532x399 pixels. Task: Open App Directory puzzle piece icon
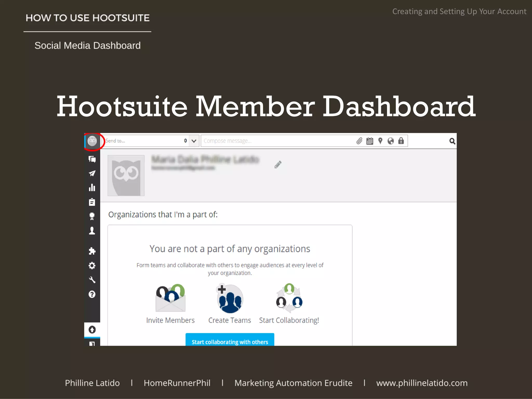pos(92,251)
